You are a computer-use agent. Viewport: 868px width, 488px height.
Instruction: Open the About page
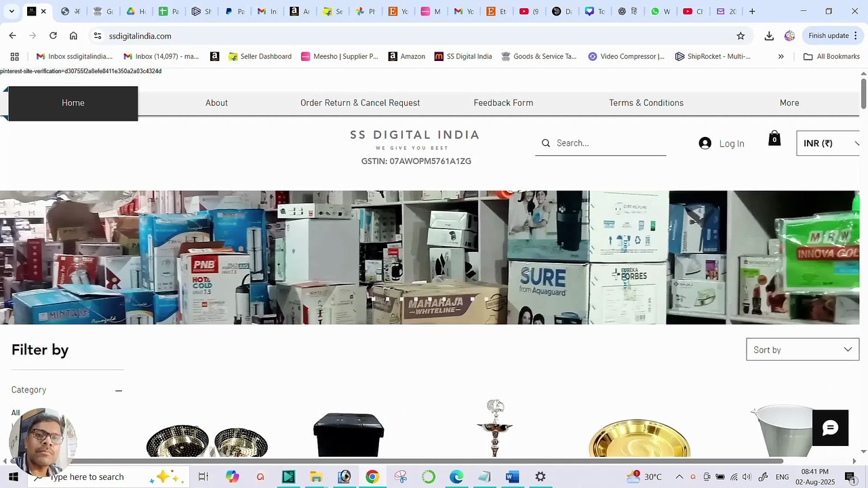coord(216,103)
